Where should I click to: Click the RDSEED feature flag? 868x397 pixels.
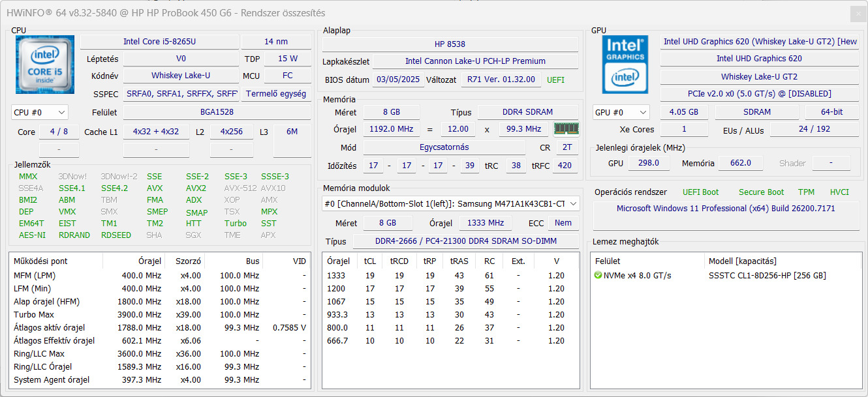point(116,235)
